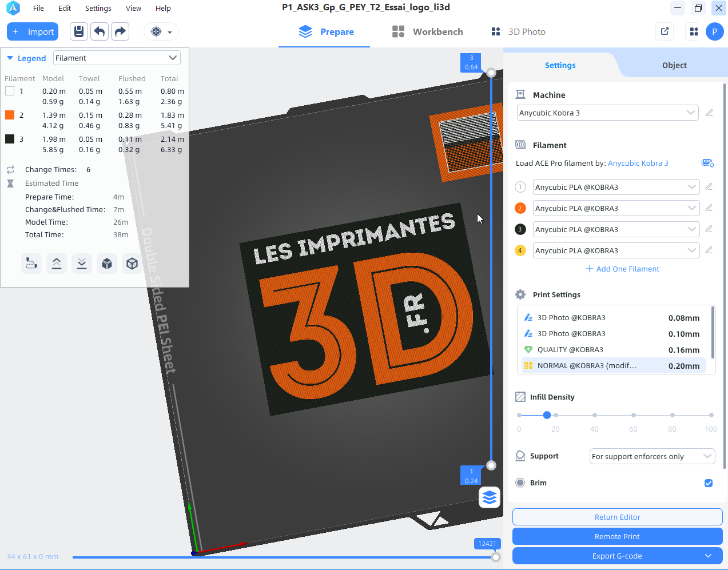Open the Help menu

(x=163, y=8)
